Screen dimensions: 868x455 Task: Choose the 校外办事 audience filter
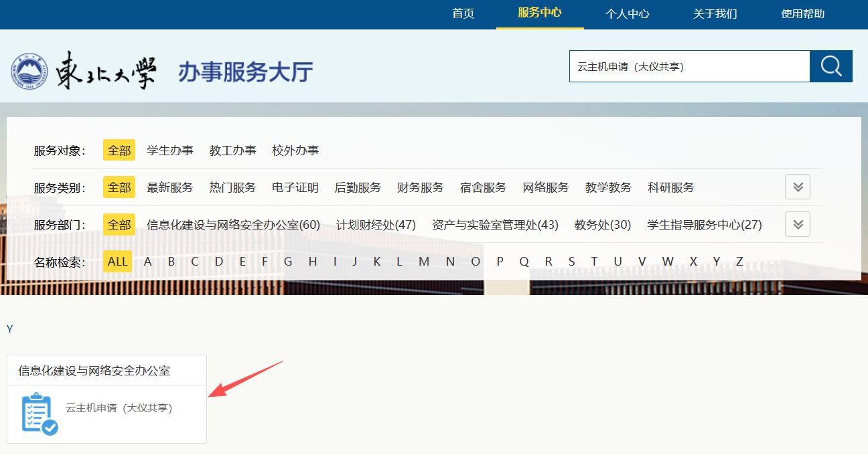pyautogui.click(x=295, y=151)
